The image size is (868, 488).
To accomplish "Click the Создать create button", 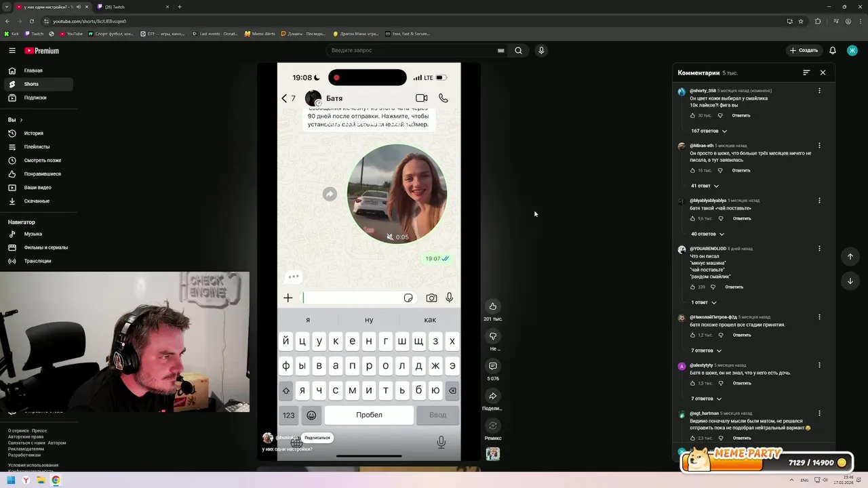I will coord(804,50).
